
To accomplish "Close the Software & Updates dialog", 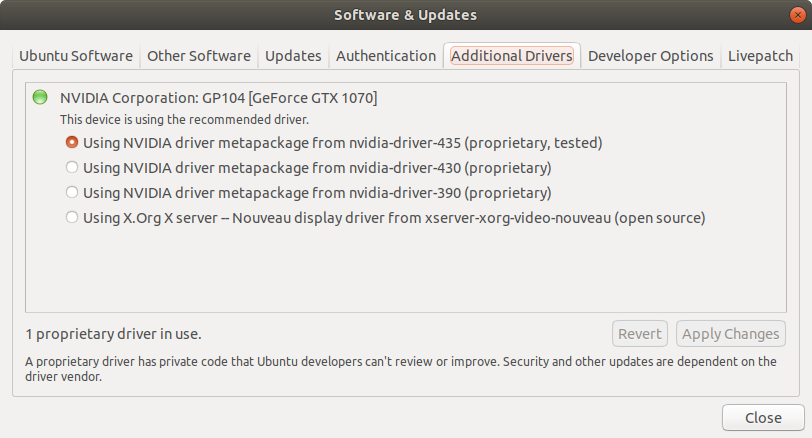I will coord(763,417).
